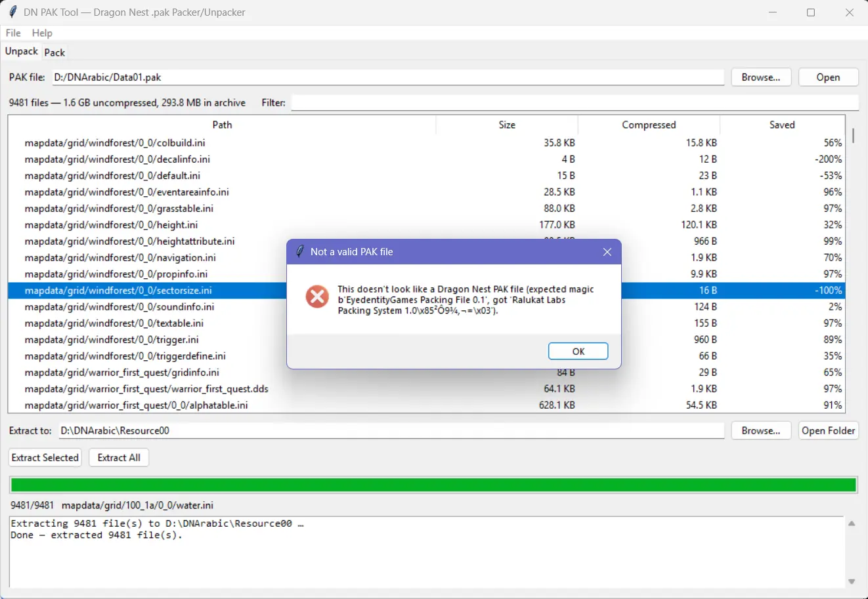Select the alphatable.ini row
The image size is (868, 599).
tap(426, 405)
